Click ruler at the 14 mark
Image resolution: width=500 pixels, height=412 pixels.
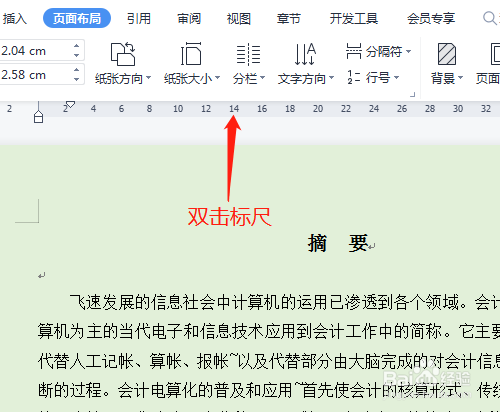234,109
